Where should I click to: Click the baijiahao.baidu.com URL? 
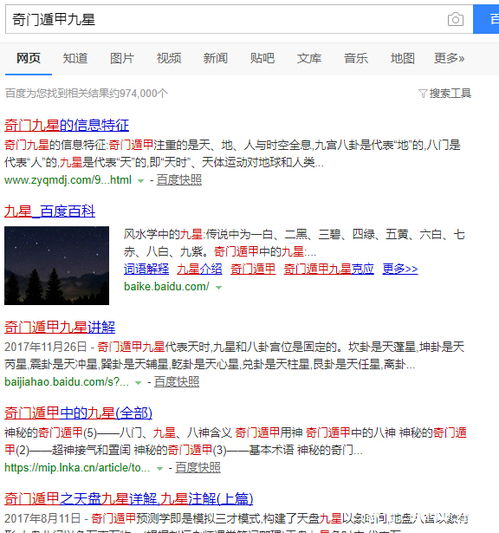(67, 382)
